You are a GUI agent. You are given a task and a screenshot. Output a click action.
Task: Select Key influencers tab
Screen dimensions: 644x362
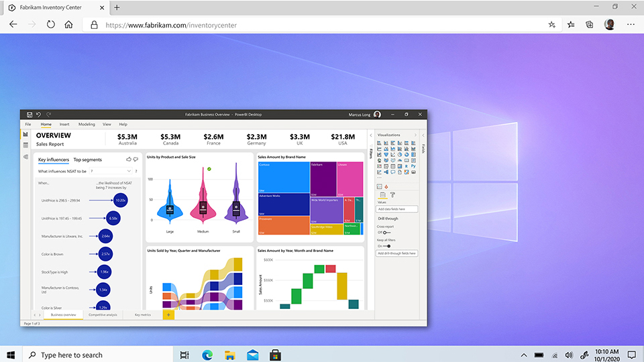click(54, 160)
